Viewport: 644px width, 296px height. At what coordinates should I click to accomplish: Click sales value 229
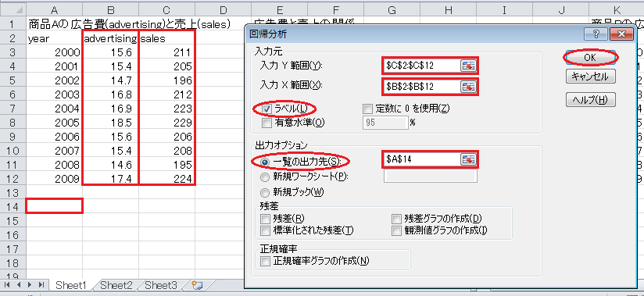point(166,123)
